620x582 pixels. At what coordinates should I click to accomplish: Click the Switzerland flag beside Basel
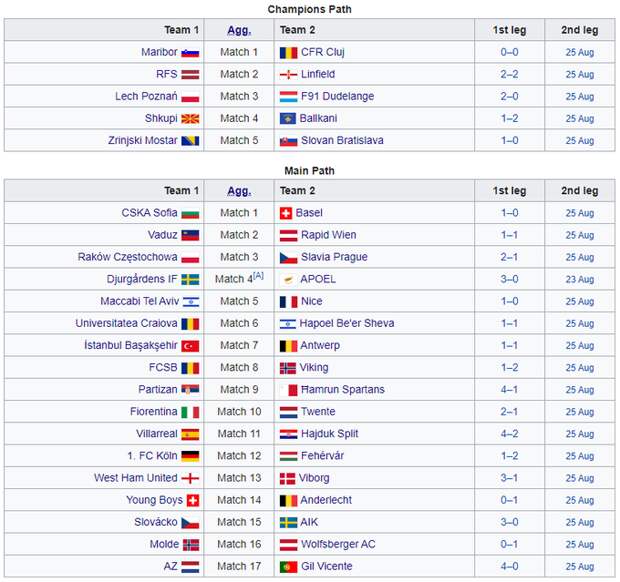click(x=285, y=214)
